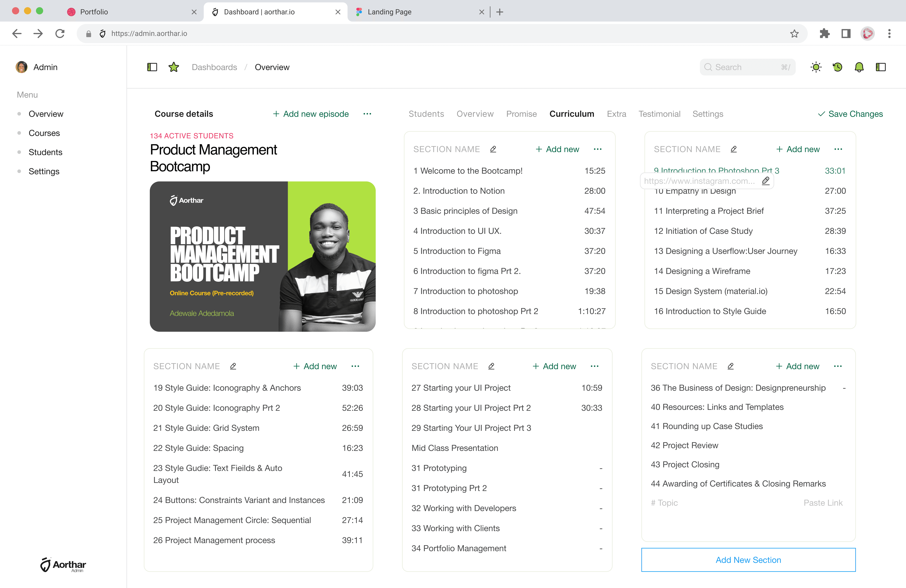Go forward with the browser forward arrow
Viewport: 906px width, 588px height.
click(x=38, y=34)
